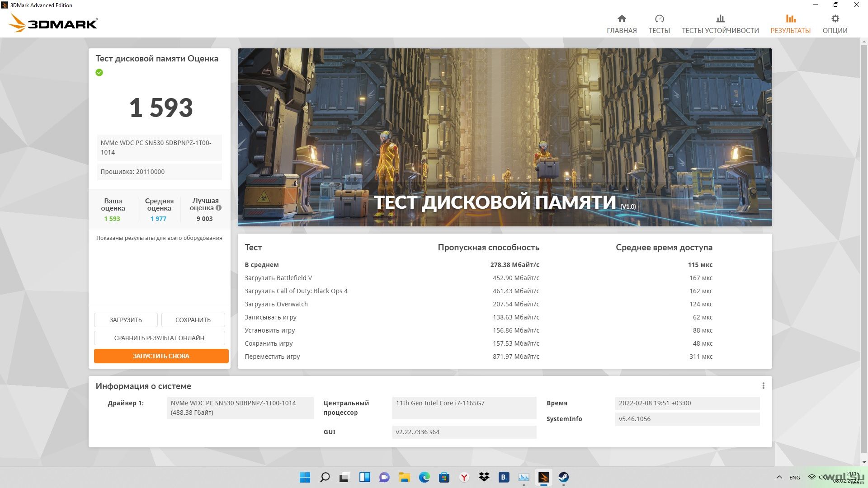Click the storage benchmark banner image

coord(505,137)
